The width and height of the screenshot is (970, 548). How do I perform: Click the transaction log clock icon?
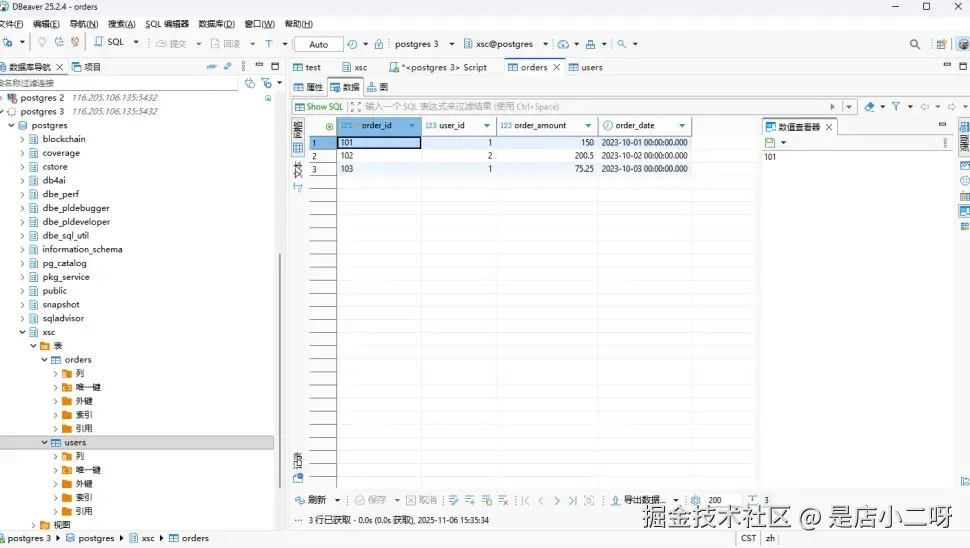click(x=352, y=44)
